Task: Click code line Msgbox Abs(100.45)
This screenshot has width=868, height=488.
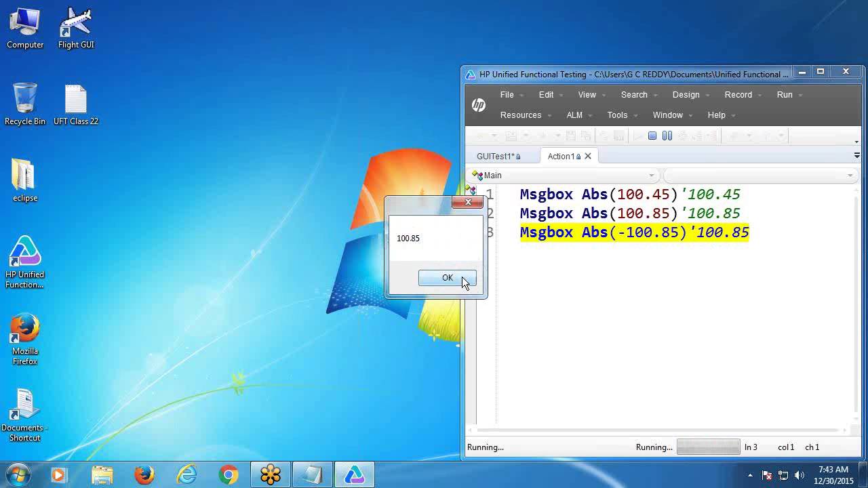Action: click(x=630, y=195)
